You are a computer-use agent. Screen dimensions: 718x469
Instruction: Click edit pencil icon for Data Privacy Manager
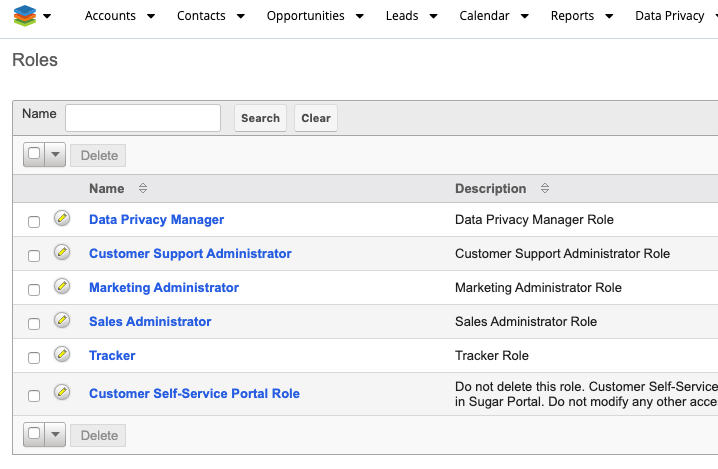[x=62, y=218]
